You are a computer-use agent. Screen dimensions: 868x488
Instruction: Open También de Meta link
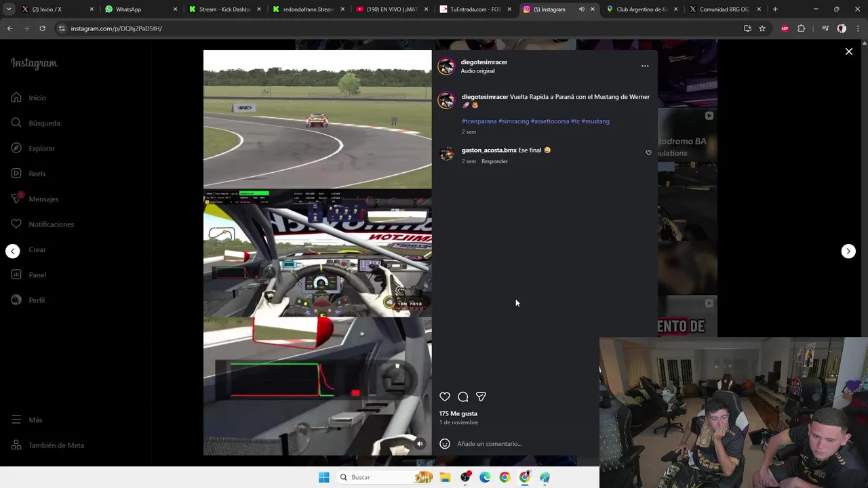(x=47, y=445)
